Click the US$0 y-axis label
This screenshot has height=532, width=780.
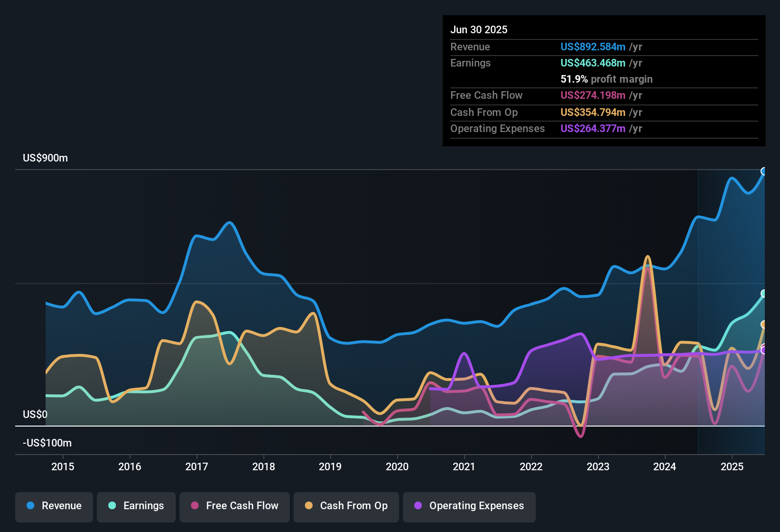35,414
